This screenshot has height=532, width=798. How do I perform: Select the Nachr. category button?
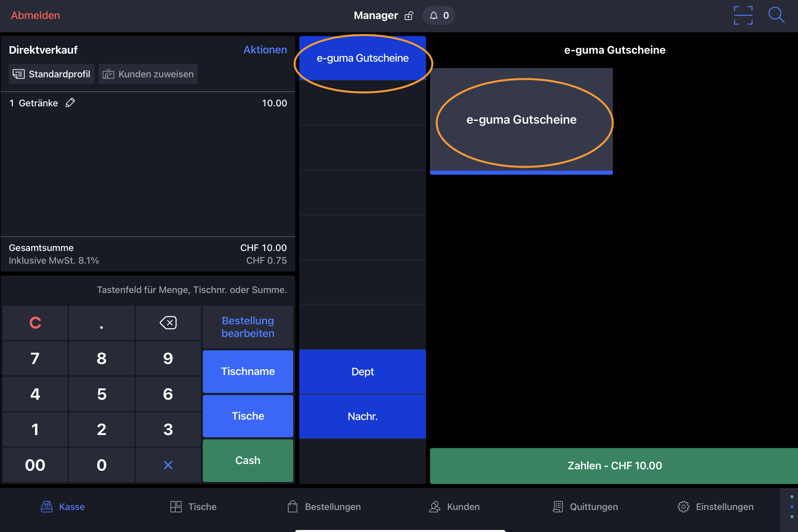tap(363, 416)
